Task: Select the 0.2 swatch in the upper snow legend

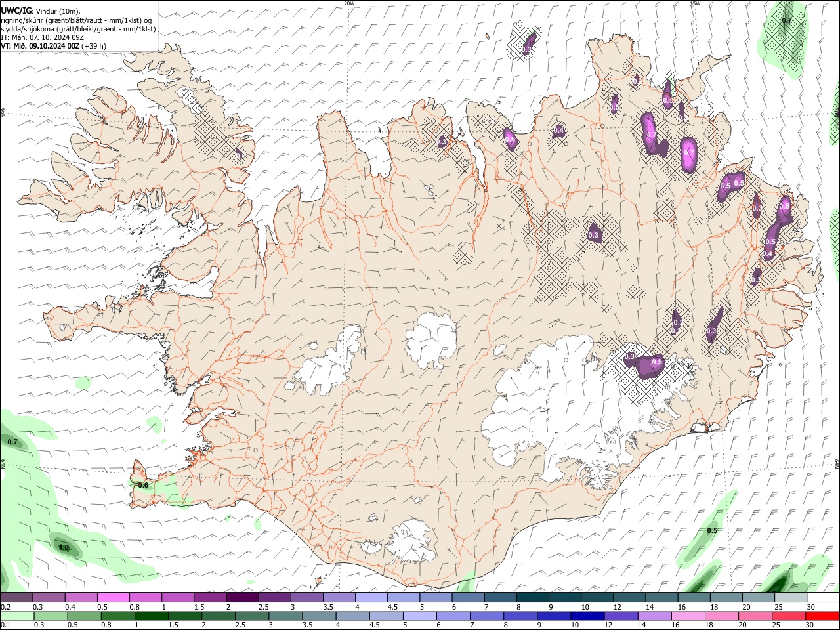Action: (x=16, y=598)
